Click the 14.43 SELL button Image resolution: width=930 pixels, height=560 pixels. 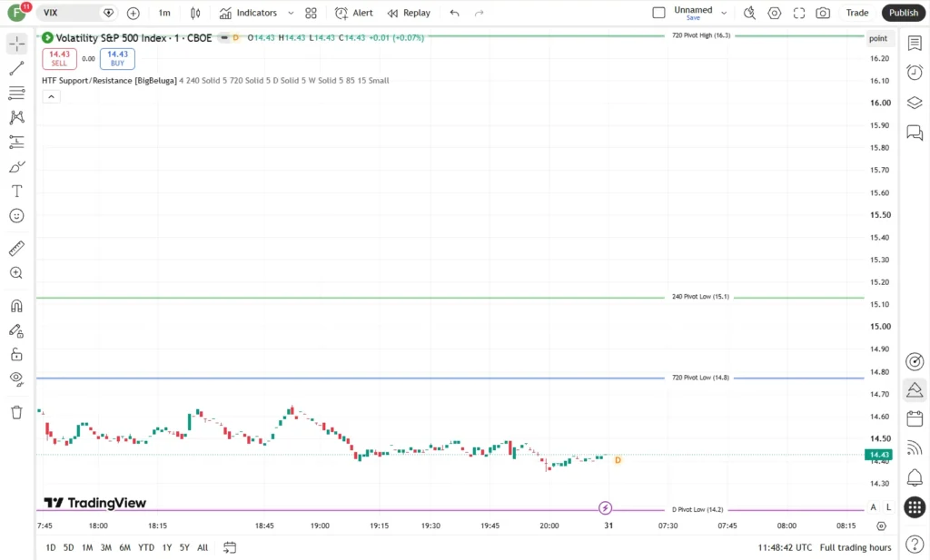[x=59, y=59]
